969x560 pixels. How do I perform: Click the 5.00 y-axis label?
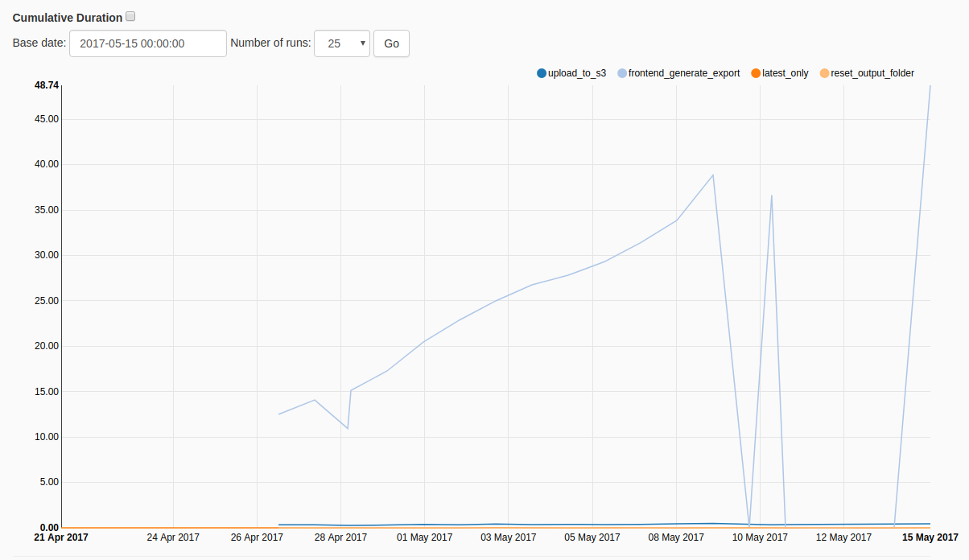pyautogui.click(x=49, y=483)
